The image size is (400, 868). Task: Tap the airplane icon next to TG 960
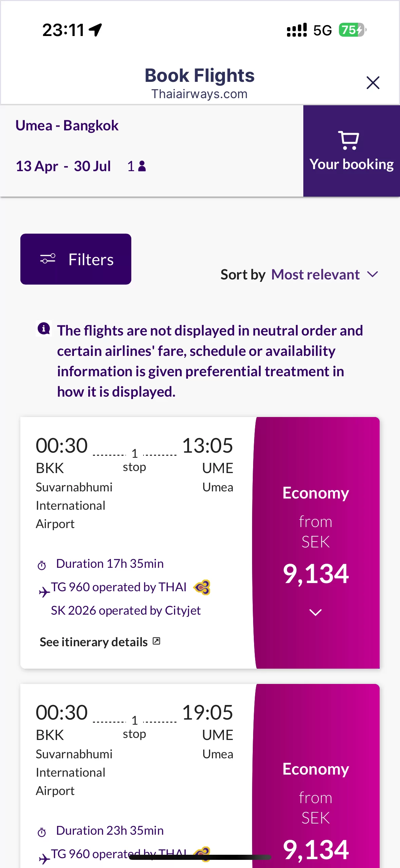44,592
